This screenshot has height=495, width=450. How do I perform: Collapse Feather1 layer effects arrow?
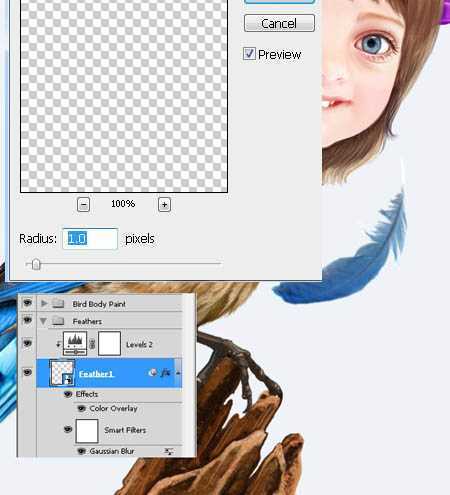178,373
